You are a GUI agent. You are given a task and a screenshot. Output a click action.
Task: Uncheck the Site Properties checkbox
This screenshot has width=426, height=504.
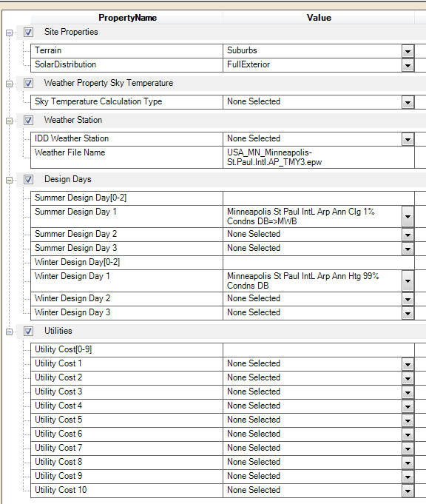point(28,32)
